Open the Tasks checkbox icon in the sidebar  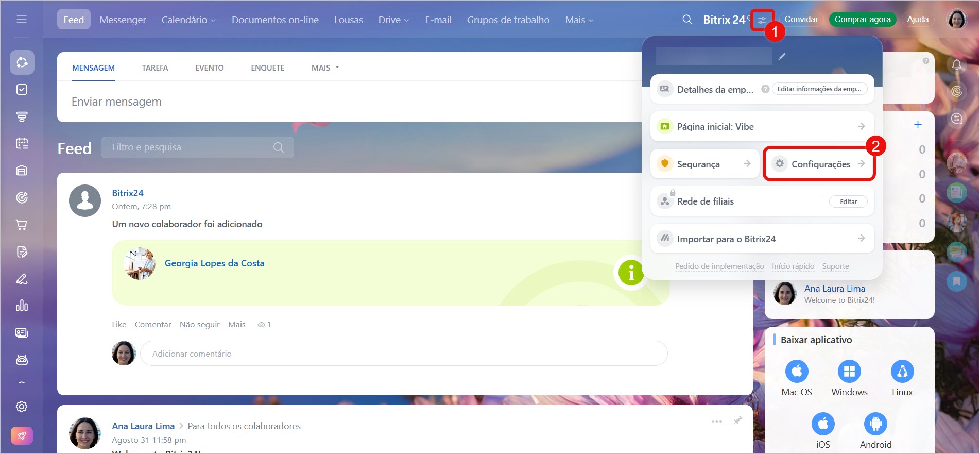pos(22,90)
